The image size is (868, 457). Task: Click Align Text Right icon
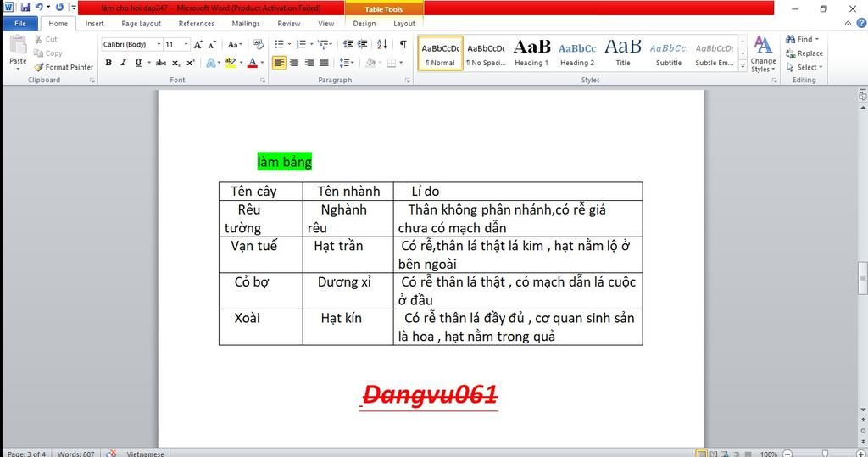pyautogui.click(x=309, y=63)
